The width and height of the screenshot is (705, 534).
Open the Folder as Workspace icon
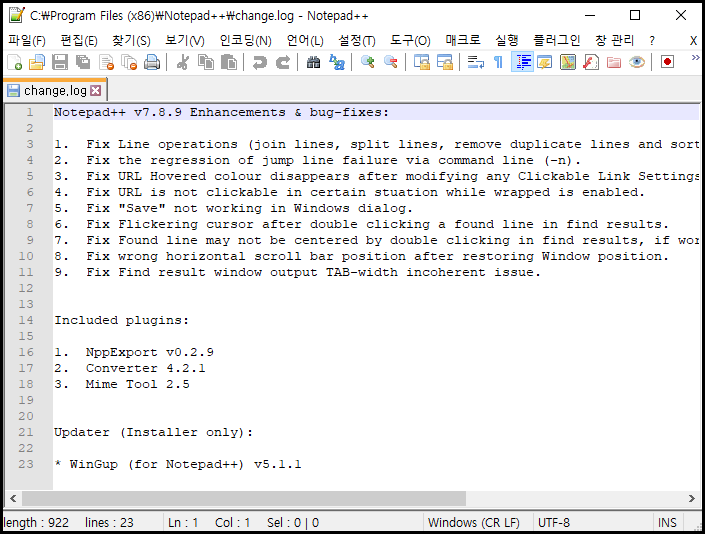coord(614,62)
